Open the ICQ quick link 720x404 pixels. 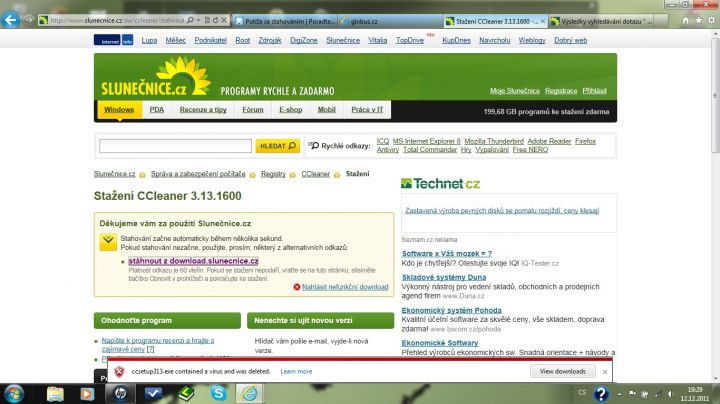click(x=382, y=141)
